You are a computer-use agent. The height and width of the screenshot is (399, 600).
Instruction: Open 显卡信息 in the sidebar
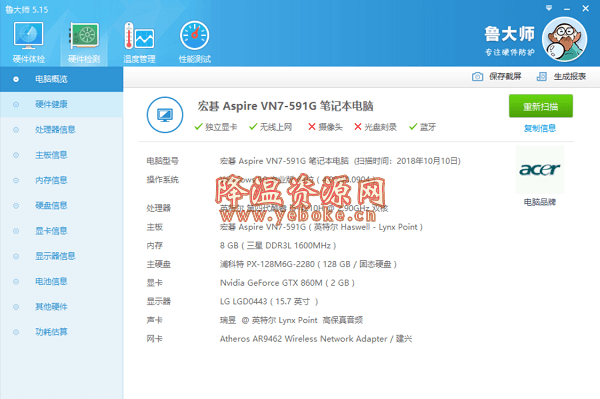pos(62,231)
